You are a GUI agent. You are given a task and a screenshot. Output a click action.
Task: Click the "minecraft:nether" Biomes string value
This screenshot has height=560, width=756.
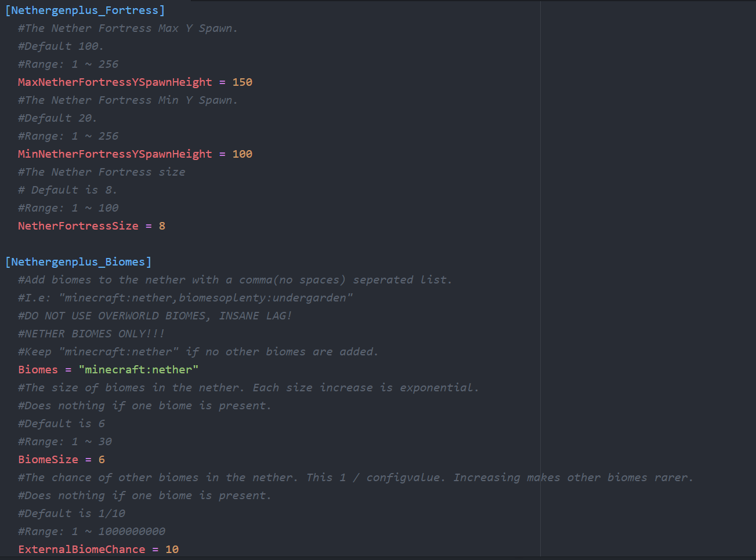click(139, 370)
